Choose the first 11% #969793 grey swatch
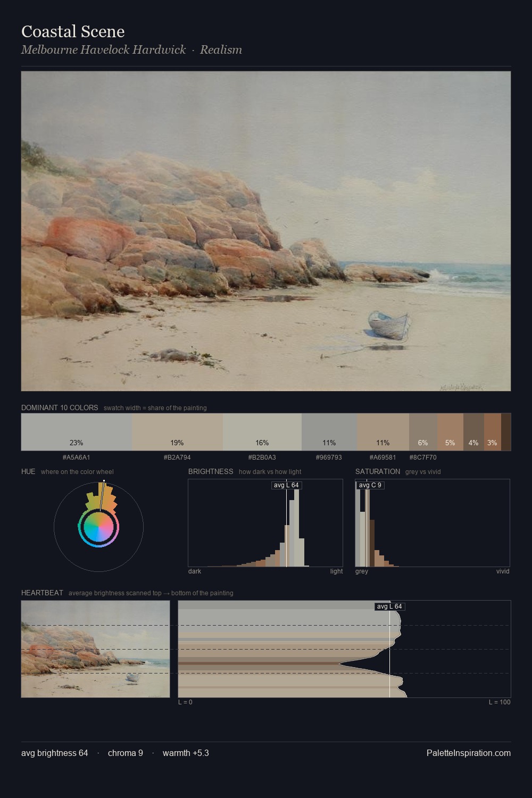532x798 pixels. pos(329,432)
